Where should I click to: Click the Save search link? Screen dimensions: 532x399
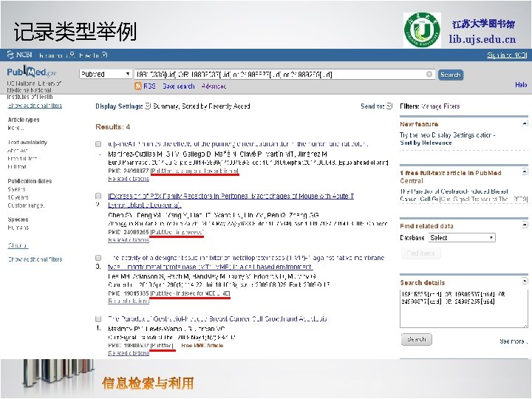tap(179, 86)
